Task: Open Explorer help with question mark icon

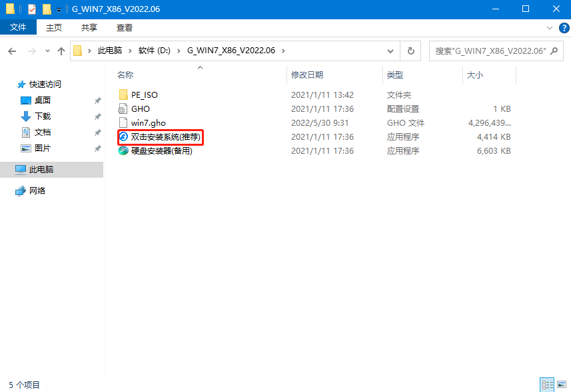Action: click(564, 27)
